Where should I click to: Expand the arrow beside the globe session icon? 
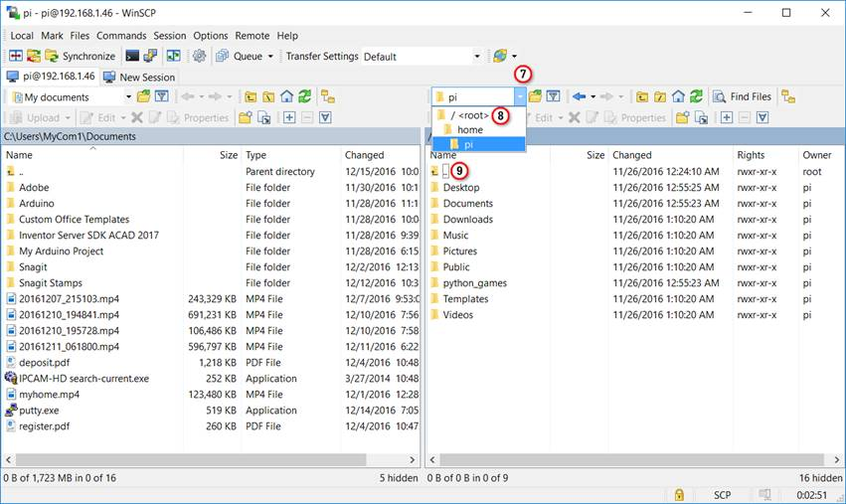514,56
